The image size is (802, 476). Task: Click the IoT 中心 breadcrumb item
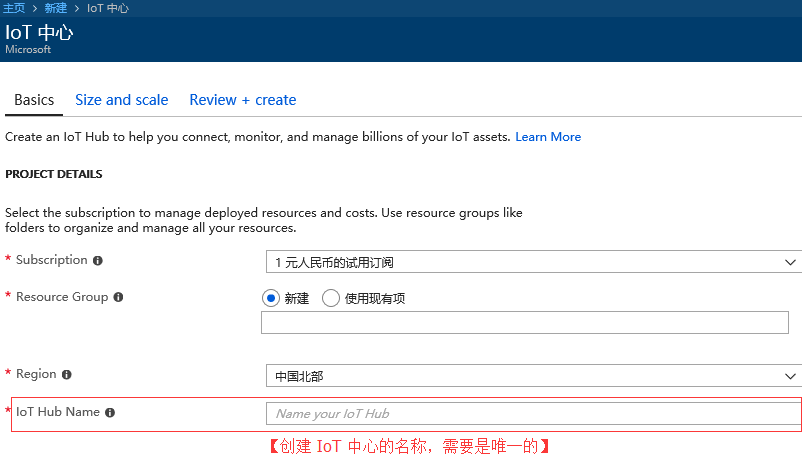click(x=107, y=8)
